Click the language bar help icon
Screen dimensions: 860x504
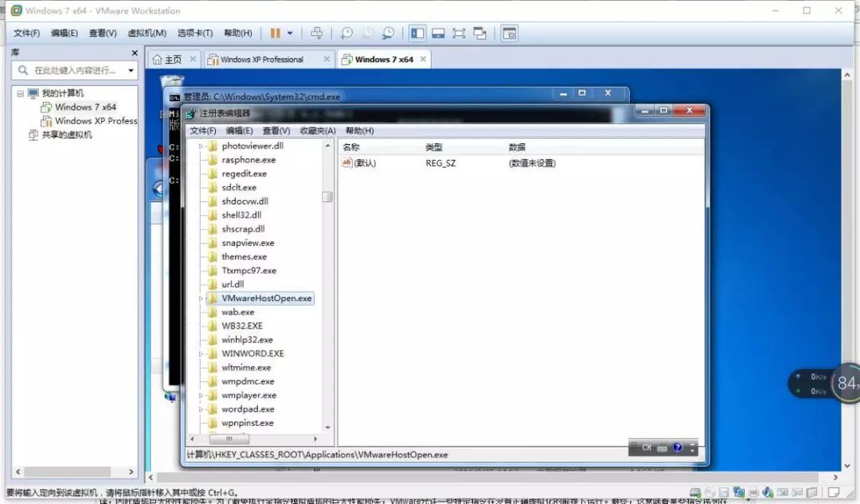[678, 447]
